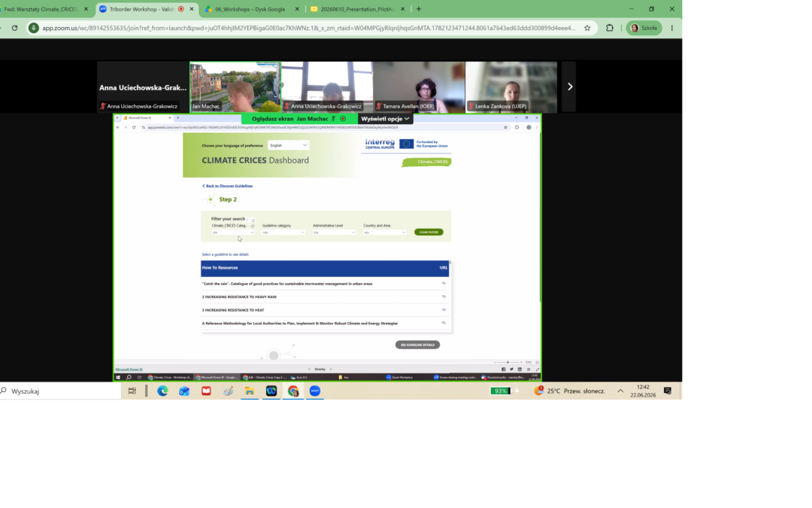Click the site info icon in address bar
Image resolution: width=812 pixels, height=508 pixels.
point(34,28)
